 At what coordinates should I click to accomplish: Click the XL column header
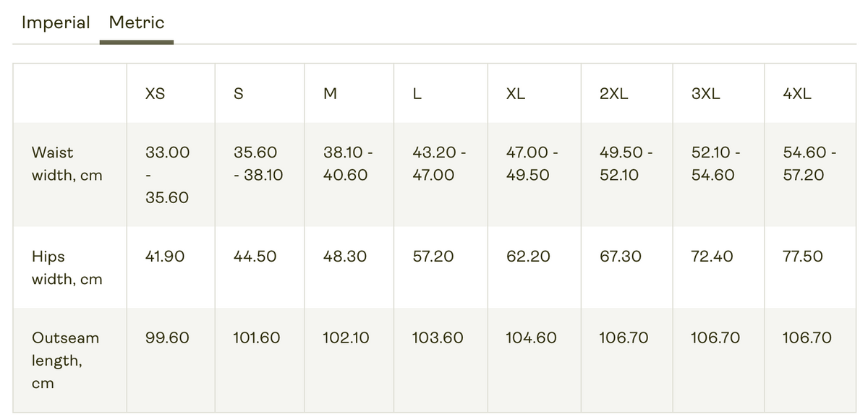pos(516,94)
